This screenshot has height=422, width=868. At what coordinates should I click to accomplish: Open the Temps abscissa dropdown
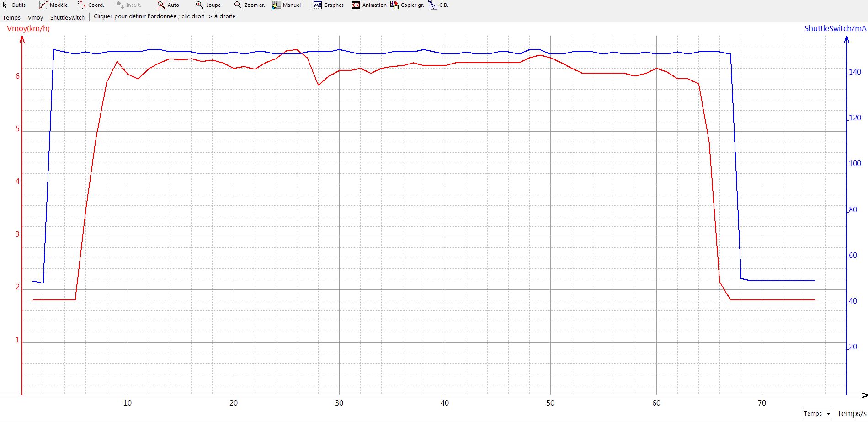coord(817,413)
